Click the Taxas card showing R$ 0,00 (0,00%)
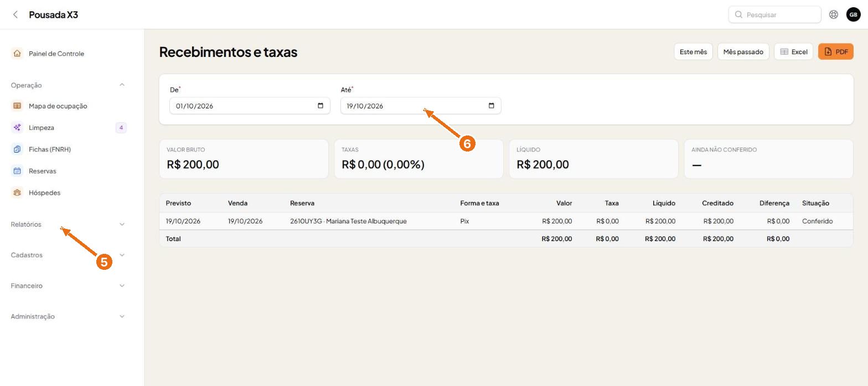Viewport: 868px width, 386px height. pyautogui.click(x=418, y=159)
